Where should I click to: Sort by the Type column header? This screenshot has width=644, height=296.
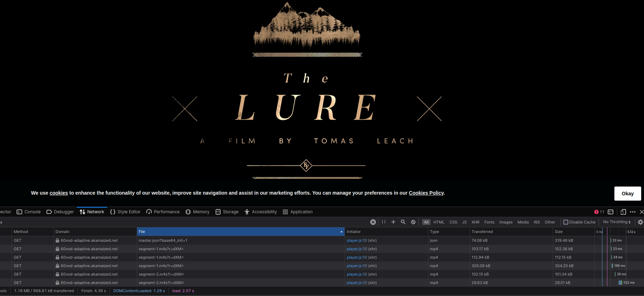click(x=449, y=232)
